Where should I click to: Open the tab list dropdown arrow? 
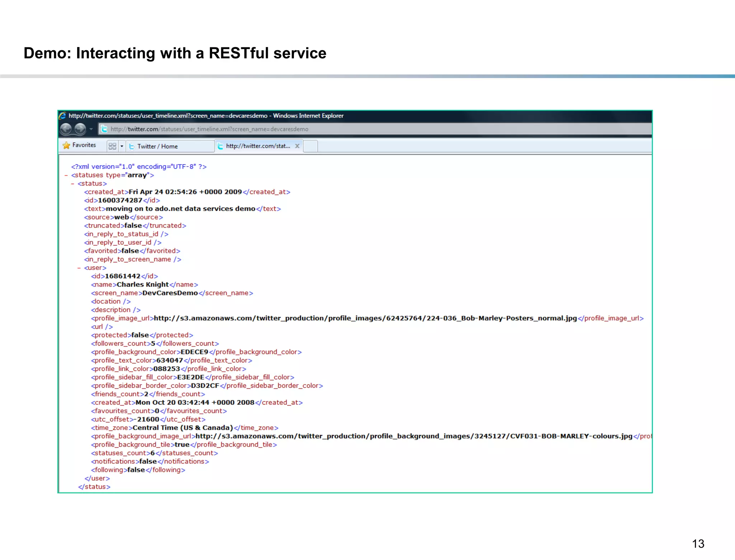122,146
